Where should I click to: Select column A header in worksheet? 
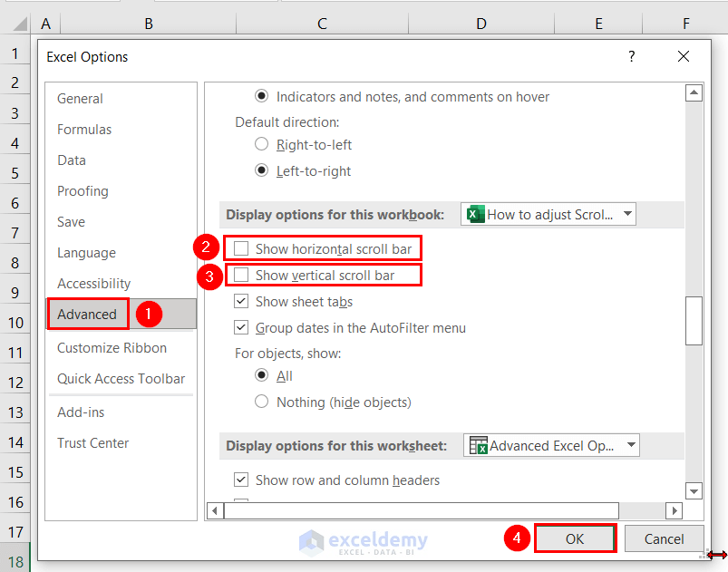(45, 24)
